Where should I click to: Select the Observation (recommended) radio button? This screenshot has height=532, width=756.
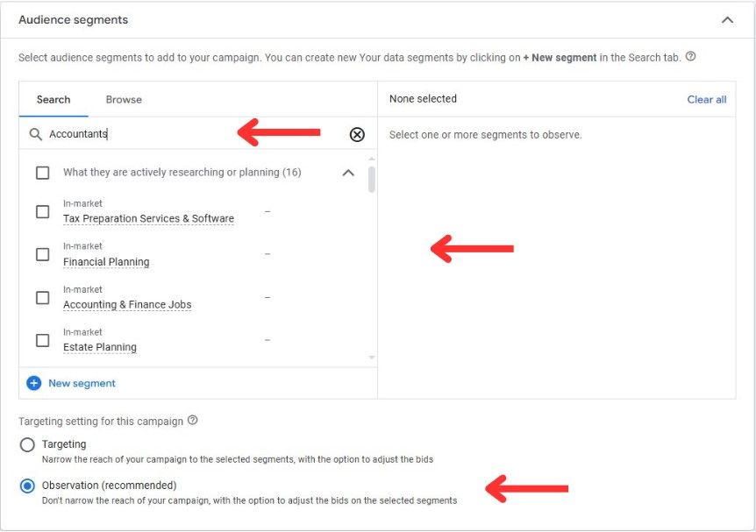coord(27,486)
